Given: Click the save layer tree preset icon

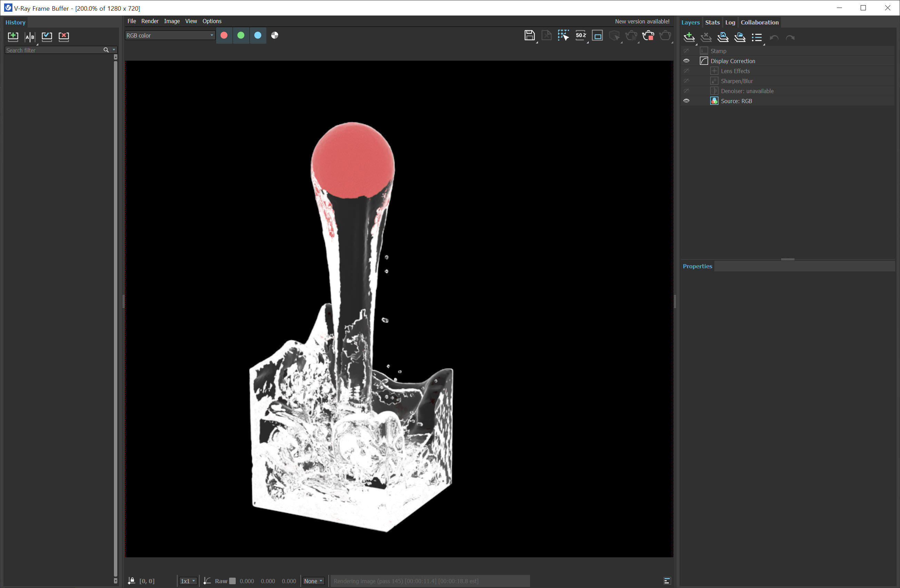Looking at the screenshot, I should pos(723,37).
